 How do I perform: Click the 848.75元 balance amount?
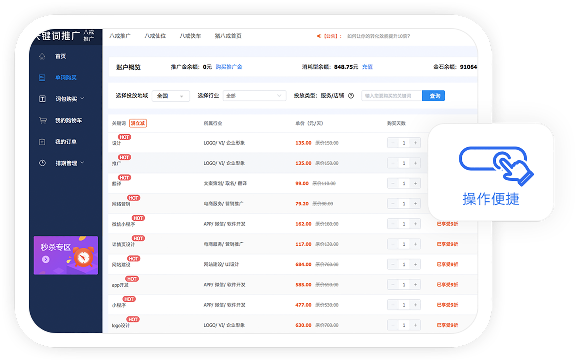pos(346,67)
